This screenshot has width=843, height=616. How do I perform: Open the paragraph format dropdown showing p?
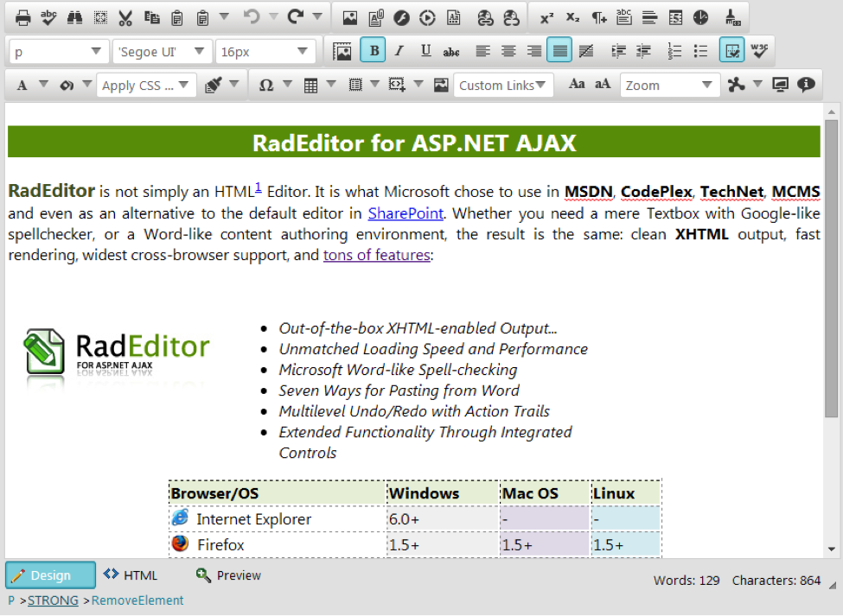[59, 52]
